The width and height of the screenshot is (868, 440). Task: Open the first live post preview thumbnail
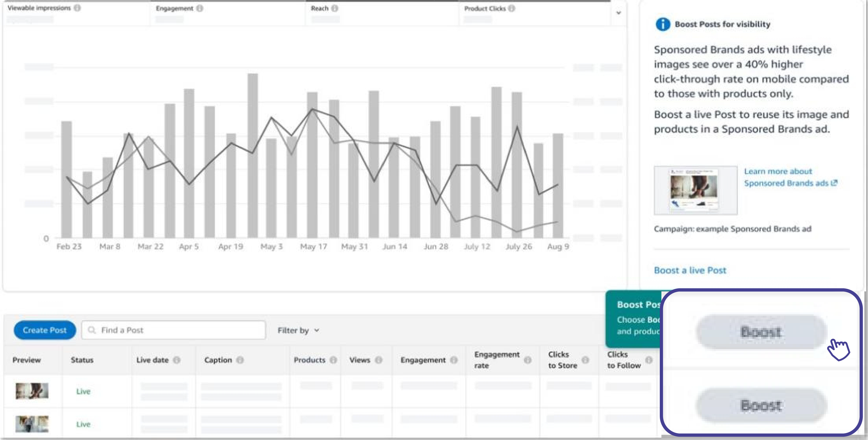pos(32,391)
